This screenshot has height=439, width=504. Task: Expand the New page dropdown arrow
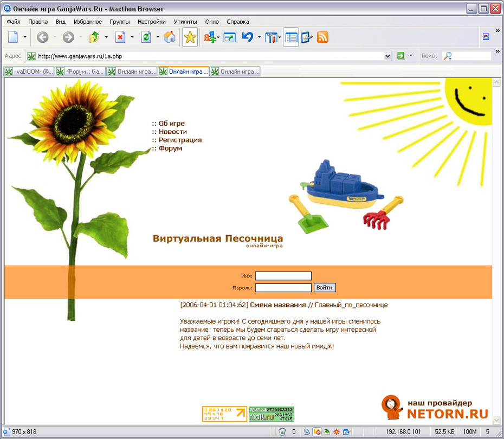coord(25,37)
